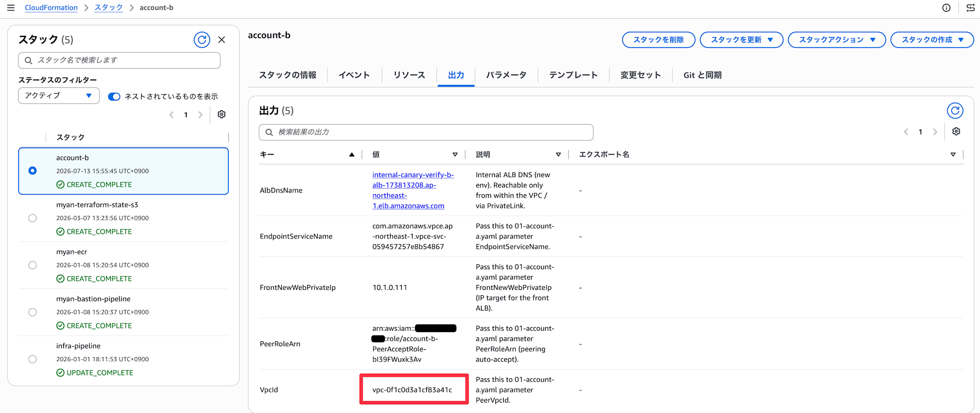Click the vpce-svc endpoint service name value

point(413,236)
